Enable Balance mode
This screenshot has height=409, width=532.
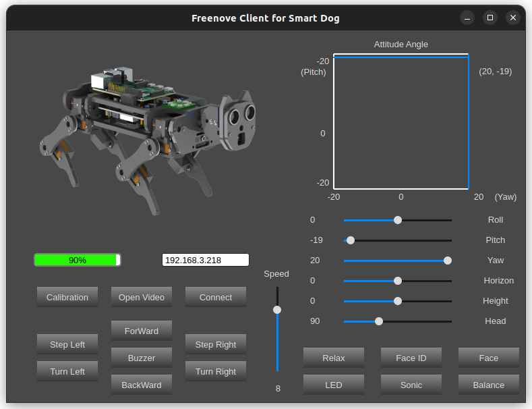point(489,385)
